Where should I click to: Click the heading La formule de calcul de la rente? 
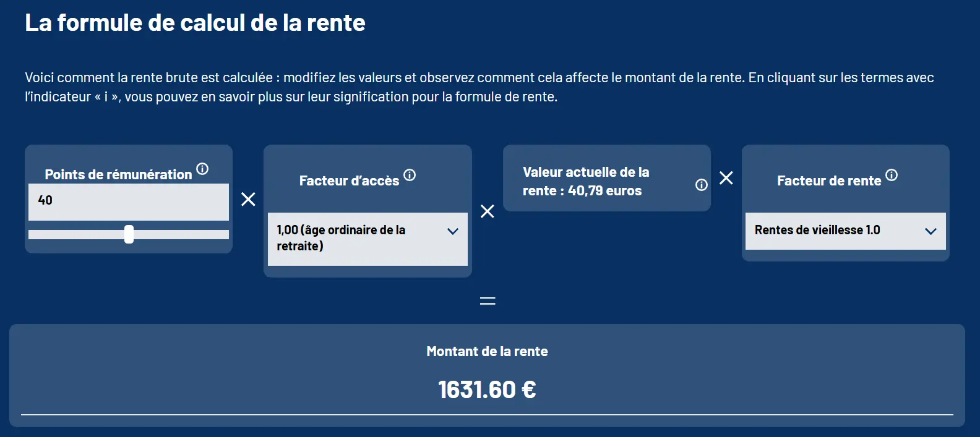[195, 22]
